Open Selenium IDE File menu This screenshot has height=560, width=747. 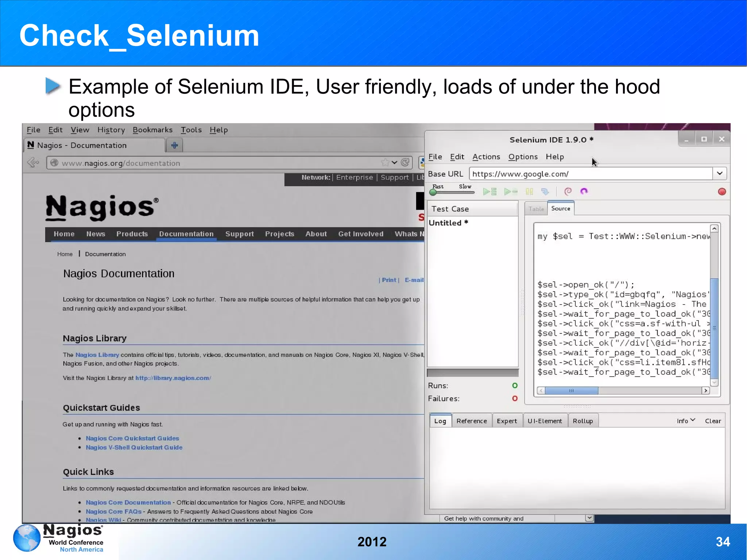(435, 157)
